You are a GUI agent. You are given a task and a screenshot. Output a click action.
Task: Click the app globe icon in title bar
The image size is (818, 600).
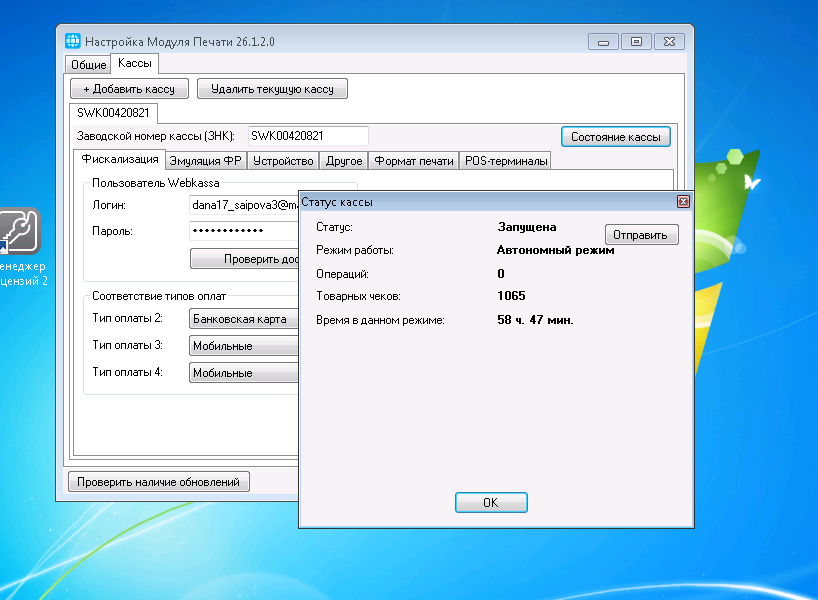pyautogui.click(x=73, y=41)
